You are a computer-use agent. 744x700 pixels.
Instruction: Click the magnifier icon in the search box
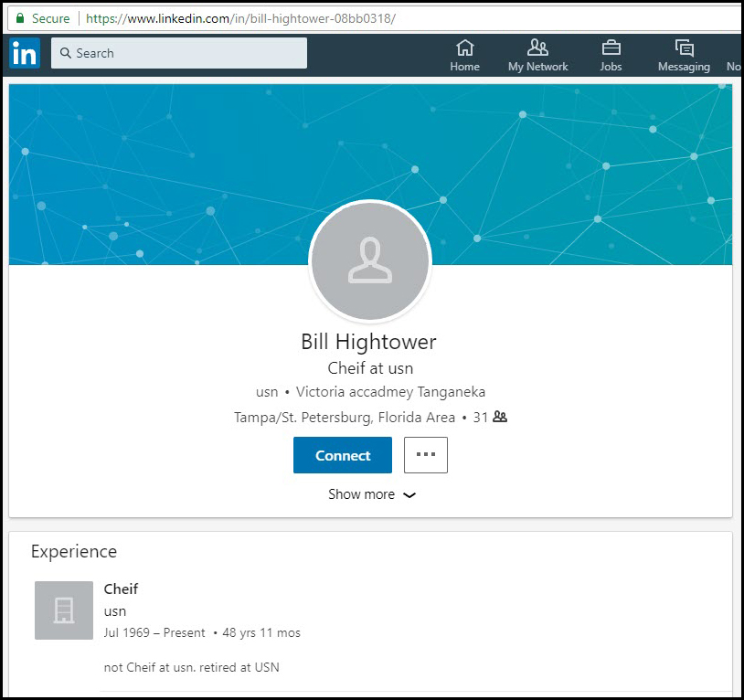(x=65, y=54)
